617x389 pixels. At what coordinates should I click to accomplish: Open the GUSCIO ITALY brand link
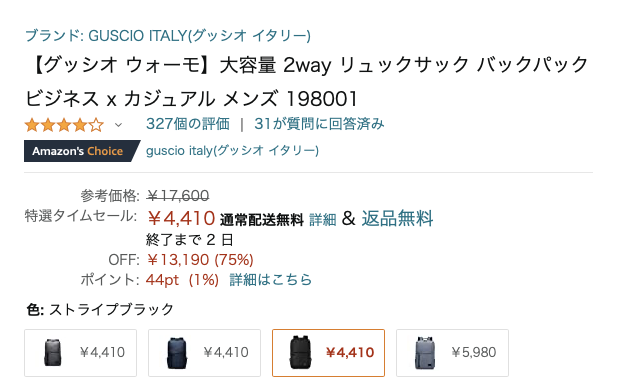tap(168, 36)
